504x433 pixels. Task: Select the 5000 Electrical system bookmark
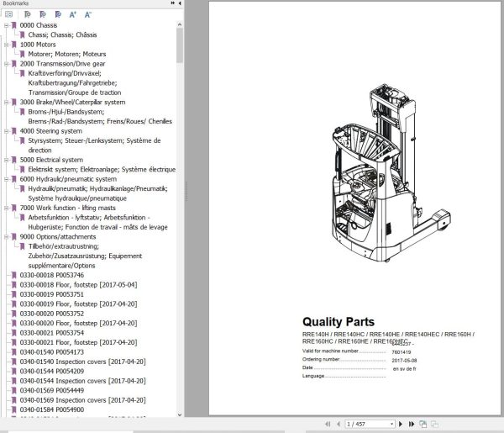(x=51, y=160)
